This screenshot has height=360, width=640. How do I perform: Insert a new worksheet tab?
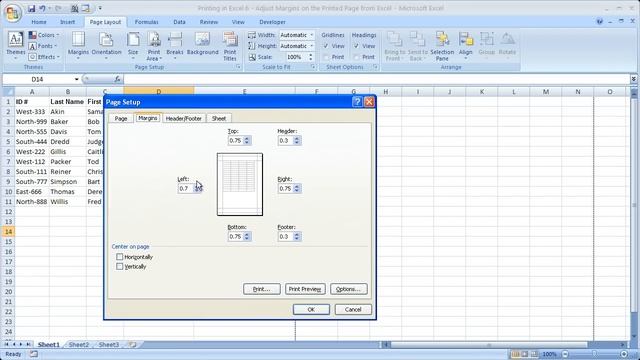[x=132, y=344]
